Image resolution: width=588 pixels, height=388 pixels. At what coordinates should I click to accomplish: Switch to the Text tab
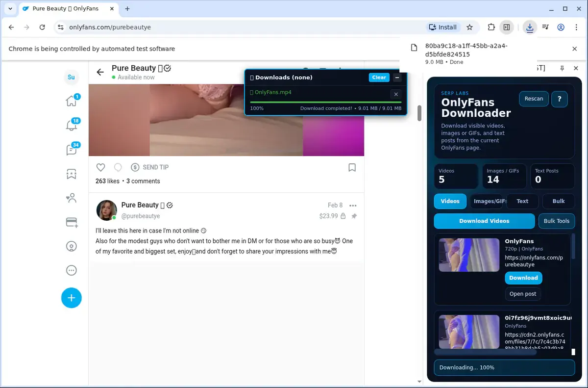tap(522, 201)
